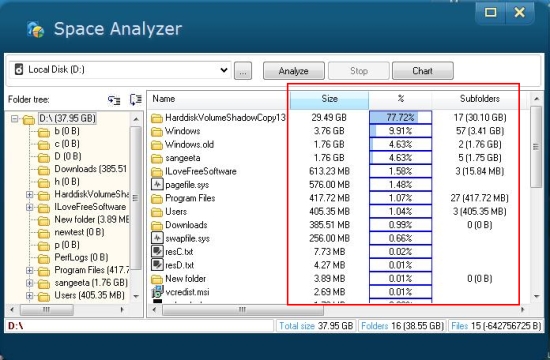This screenshot has height=360, width=550.
Task: Click the file list horizontal scrollbar thumb
Action: [242, 310]
